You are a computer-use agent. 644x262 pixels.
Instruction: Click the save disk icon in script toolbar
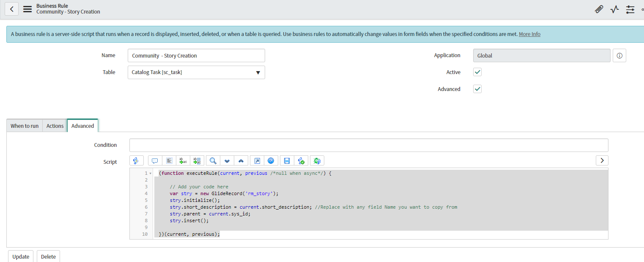287,161
